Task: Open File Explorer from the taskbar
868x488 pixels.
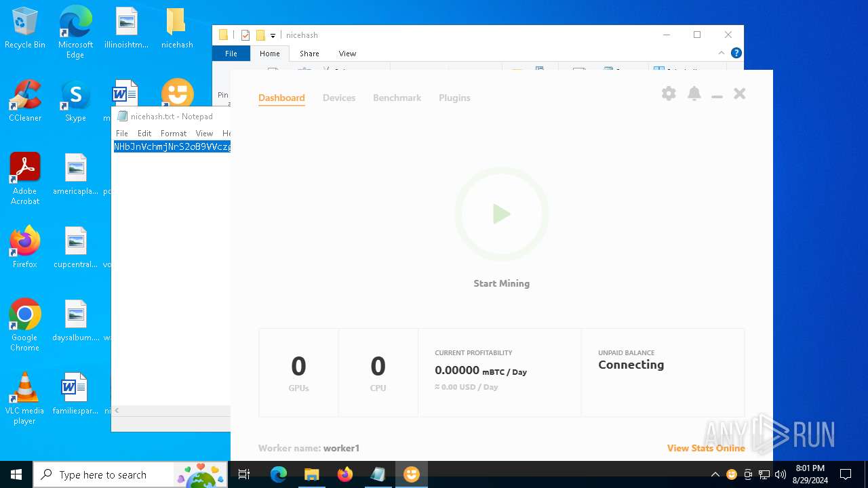Action: [312, 474]
